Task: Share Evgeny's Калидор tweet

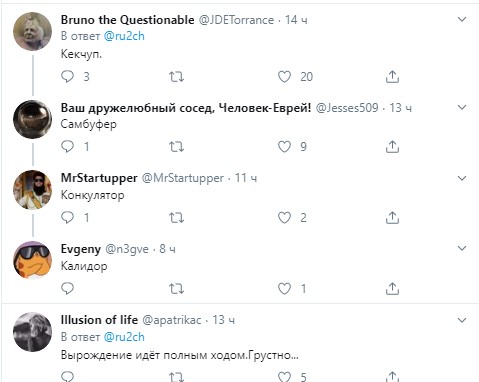Action: 392,289
